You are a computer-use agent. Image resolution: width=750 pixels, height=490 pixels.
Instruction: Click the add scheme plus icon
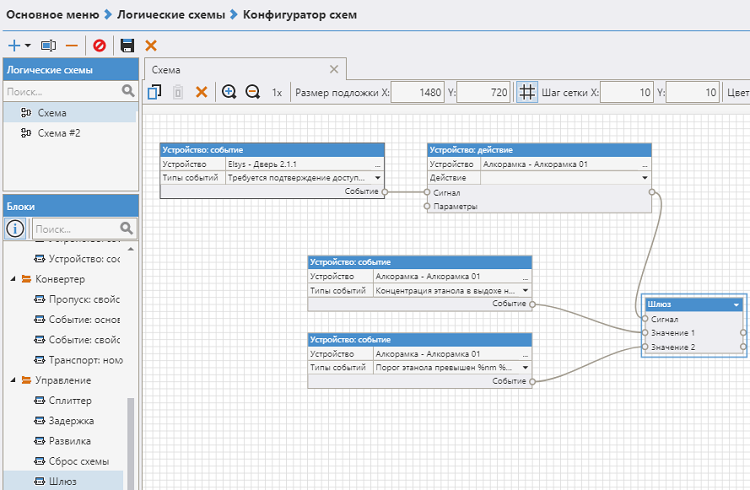pos(14,46)
